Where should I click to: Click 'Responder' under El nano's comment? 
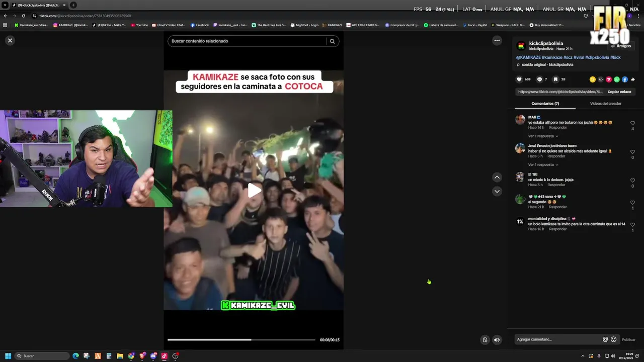click(x=557, y=207)
